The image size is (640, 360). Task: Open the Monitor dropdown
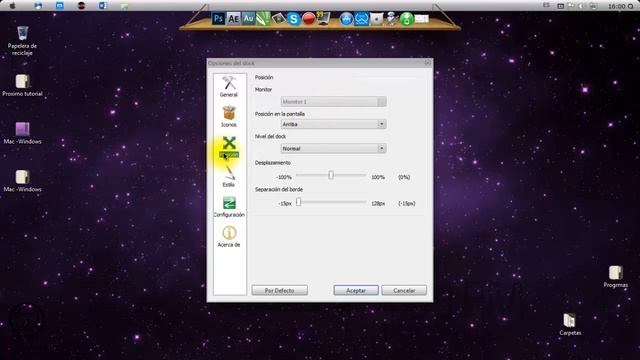click(x=333, y=101)
